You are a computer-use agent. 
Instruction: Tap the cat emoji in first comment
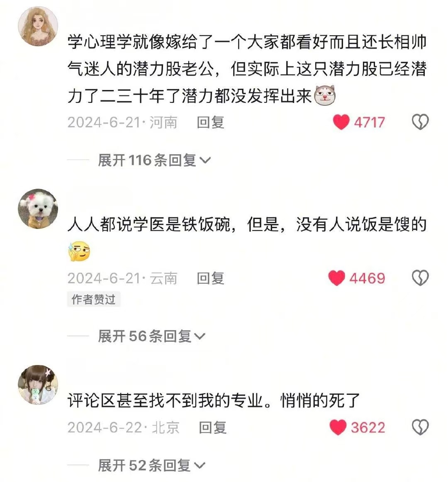(x=324, y=95)
